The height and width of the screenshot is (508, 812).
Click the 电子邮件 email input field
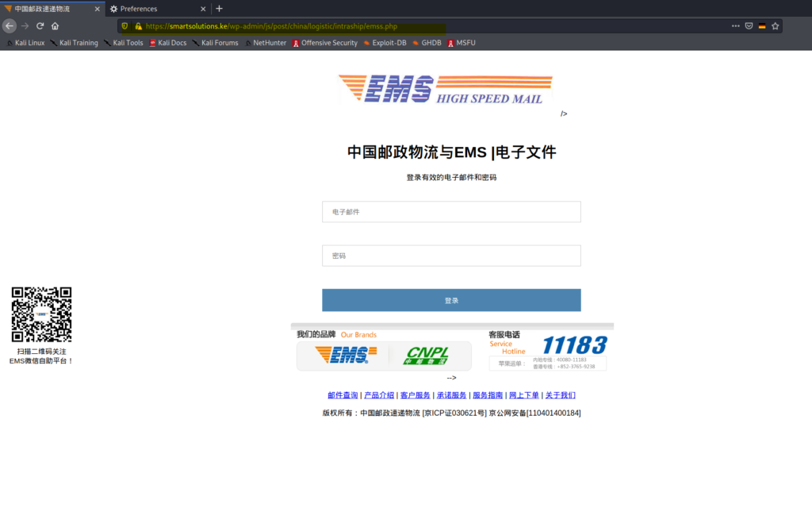[x=451, y=212]
